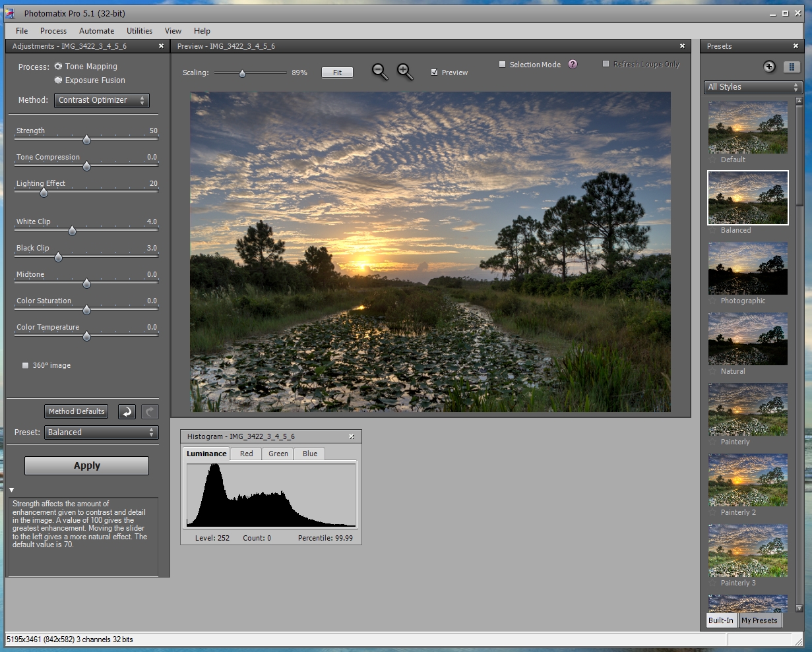812x652 pixels.
Task: Close the Preview panel
Action: (x=683, y=46)
